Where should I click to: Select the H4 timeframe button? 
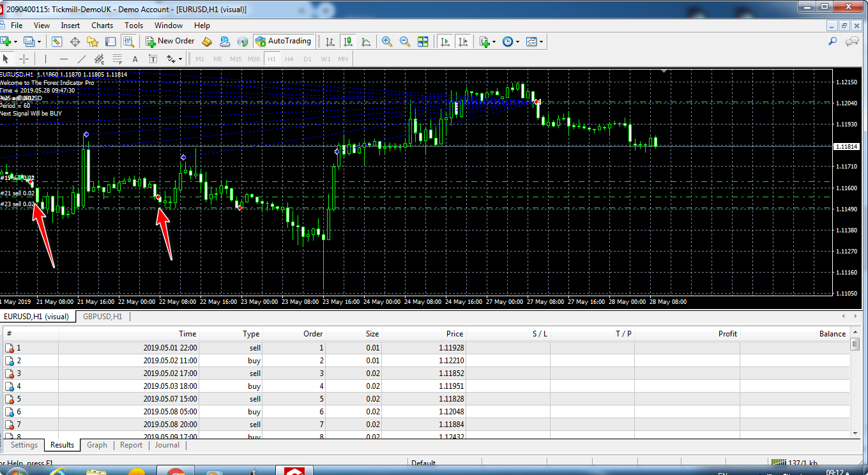[x=289, y=59]
